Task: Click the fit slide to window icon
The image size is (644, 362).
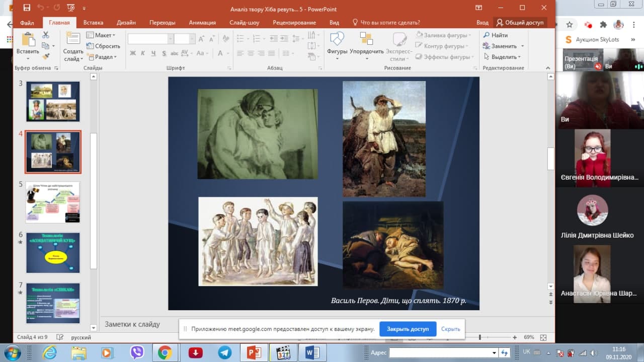Action: coord(543,337)
